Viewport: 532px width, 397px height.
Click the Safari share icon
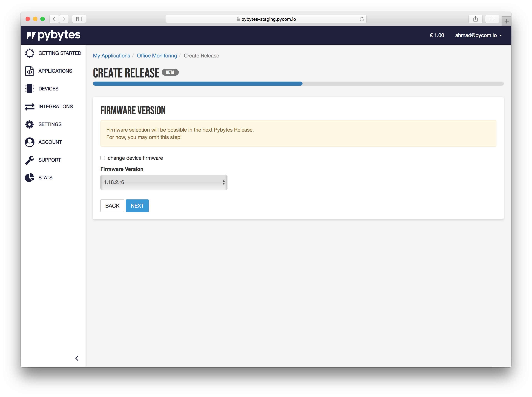[x=475, y=19]
